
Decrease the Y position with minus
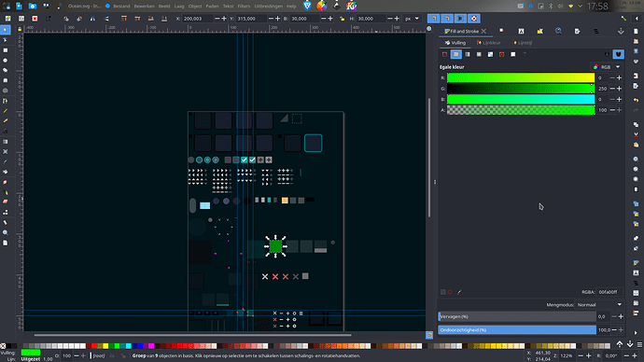271,19
